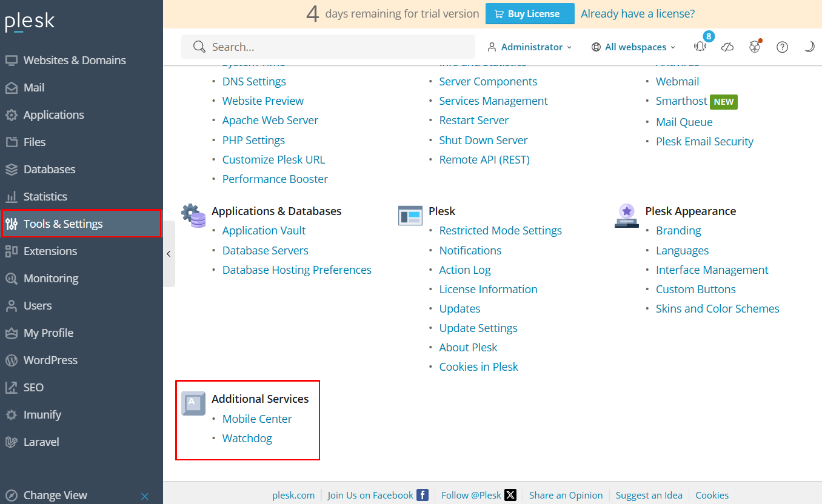Click the Applications & Databases gear icon
The height and width of the screenshot is (504, 822).
point(193,216)
